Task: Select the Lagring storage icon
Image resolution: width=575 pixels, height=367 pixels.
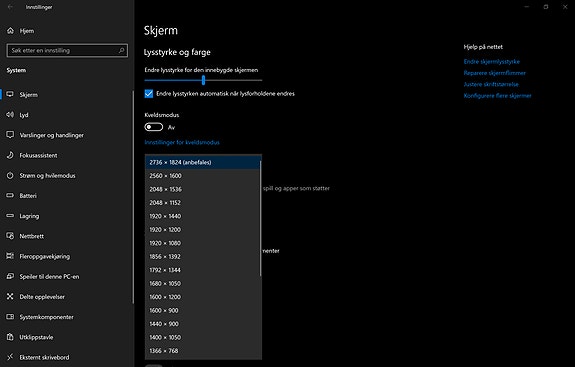Action: click(10, 216)
